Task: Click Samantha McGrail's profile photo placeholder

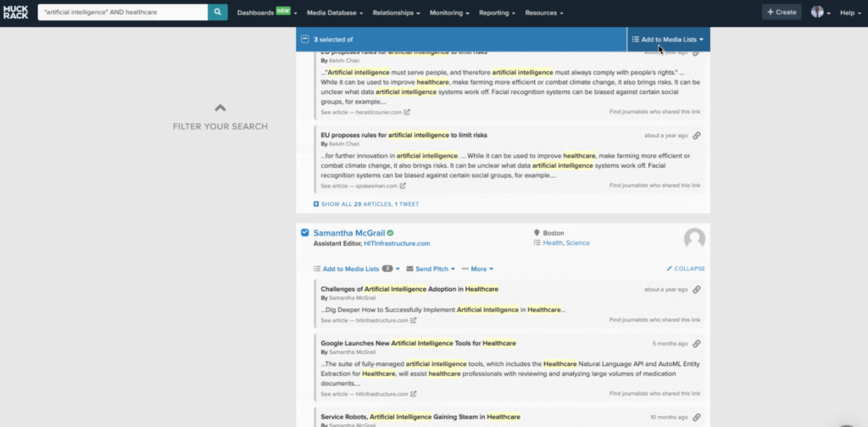Action: (694, 239)
